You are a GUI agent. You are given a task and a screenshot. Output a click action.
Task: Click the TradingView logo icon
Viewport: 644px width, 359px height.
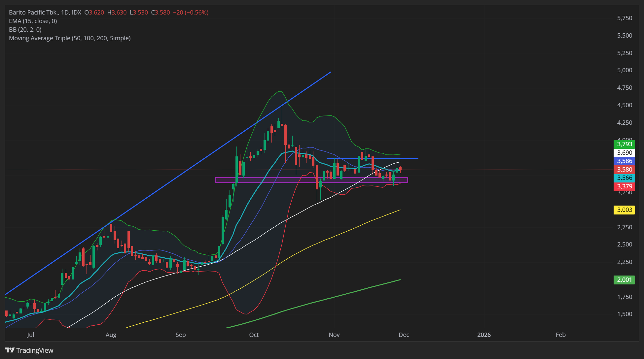pos(10,350)
